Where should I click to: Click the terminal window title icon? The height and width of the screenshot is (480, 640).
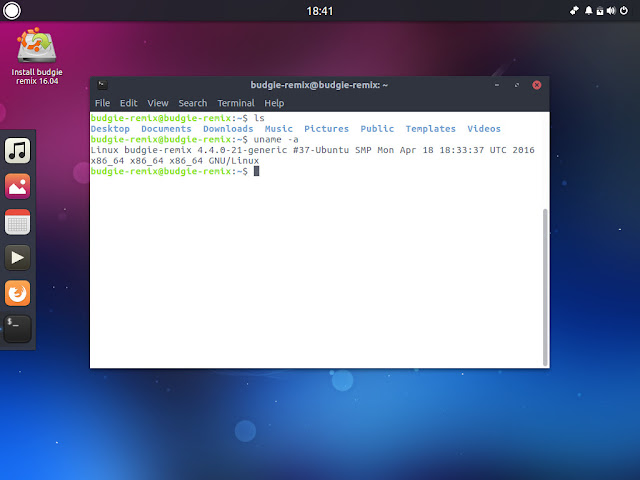102,85
